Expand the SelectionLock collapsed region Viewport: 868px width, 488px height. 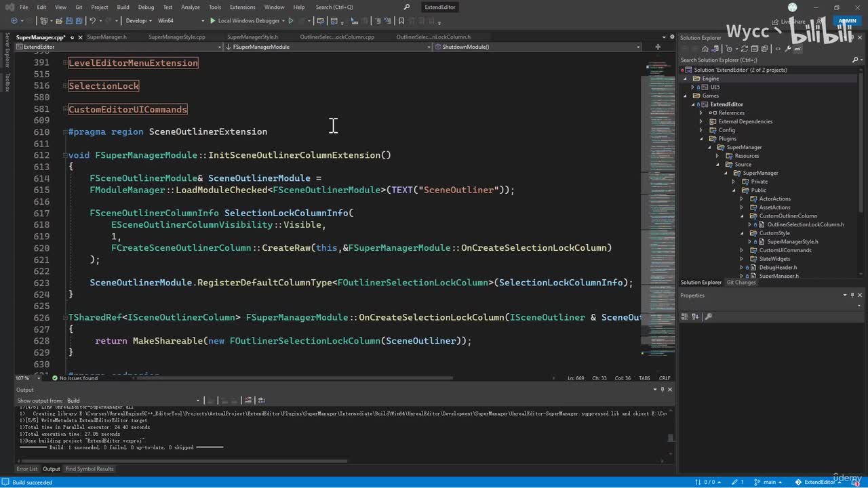[x=103, y=86]
